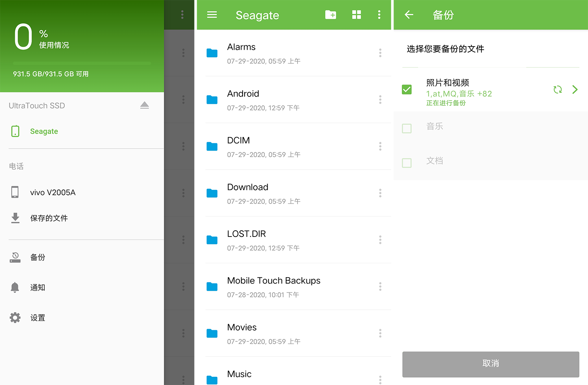This screenshot has height=385, width=588.
Task: Click the 设置 gear icon
Action: tap(15, 318)
